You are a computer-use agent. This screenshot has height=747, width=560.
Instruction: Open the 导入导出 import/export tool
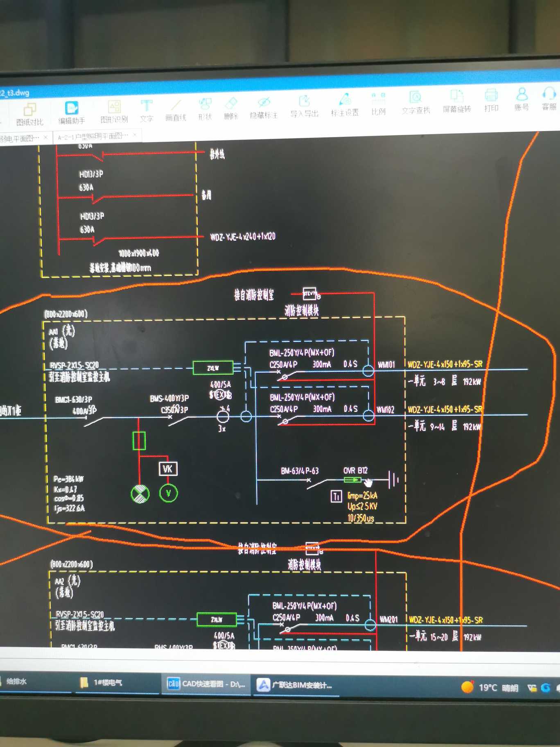point(304,106)
